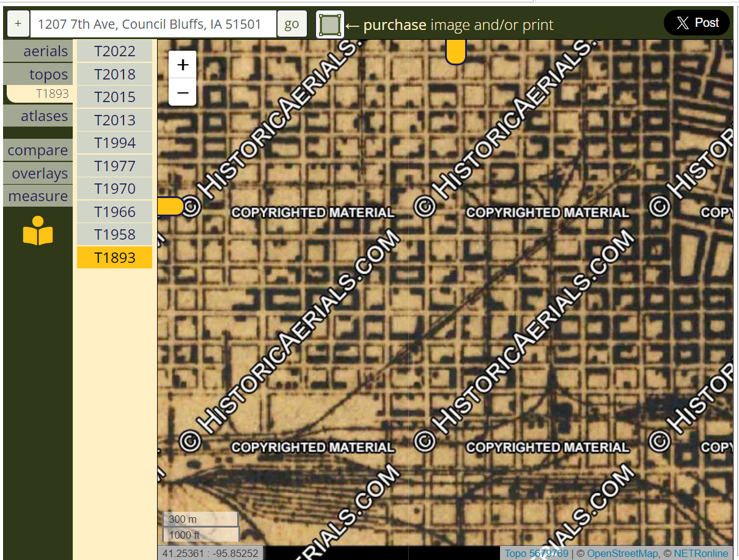Click the 300 m scale label

point(200,519)
